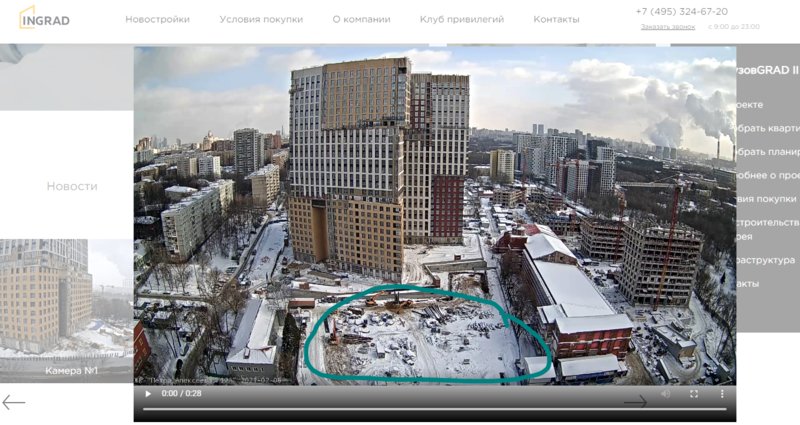Click the phone number +7 (495) 324-67-20
Screen dimensions: 800x425
coord(682,11)
